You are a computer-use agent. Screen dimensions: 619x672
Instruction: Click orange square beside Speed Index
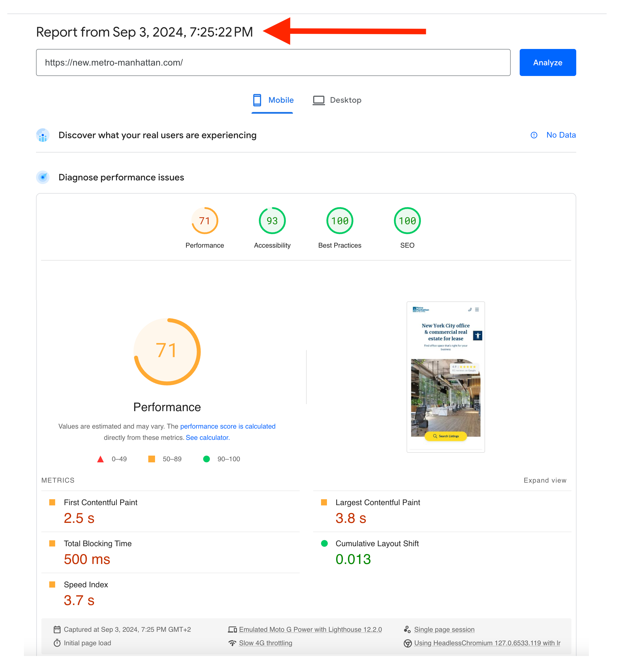pyautogui.click(x=52, y=584)
